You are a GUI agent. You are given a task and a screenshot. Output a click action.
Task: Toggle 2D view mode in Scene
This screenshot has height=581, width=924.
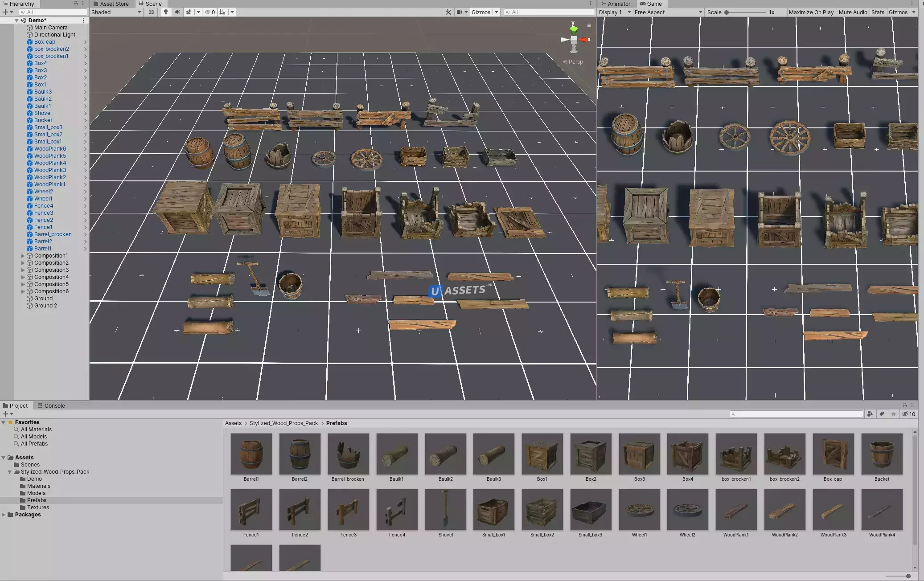point(152,12)
